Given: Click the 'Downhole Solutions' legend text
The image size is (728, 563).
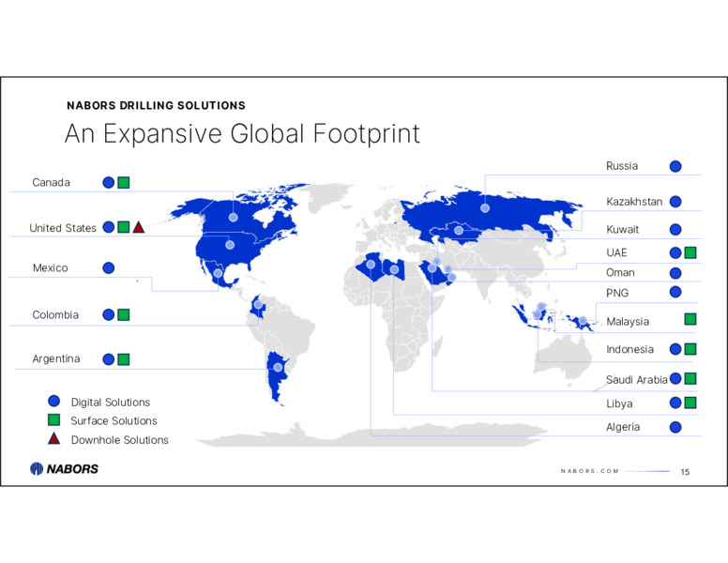Looking at the screenshot, I should [x=120, y=440].
